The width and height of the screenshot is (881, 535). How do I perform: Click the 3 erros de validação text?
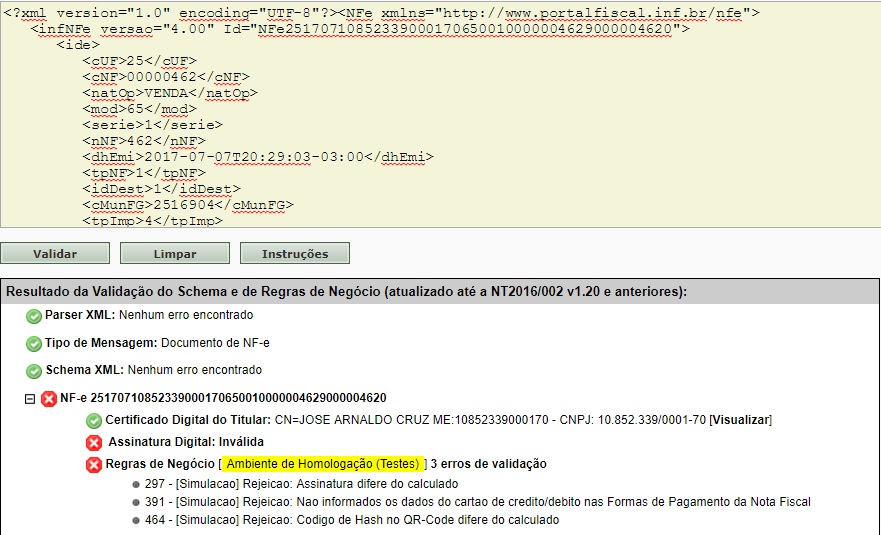click(489, 464)
